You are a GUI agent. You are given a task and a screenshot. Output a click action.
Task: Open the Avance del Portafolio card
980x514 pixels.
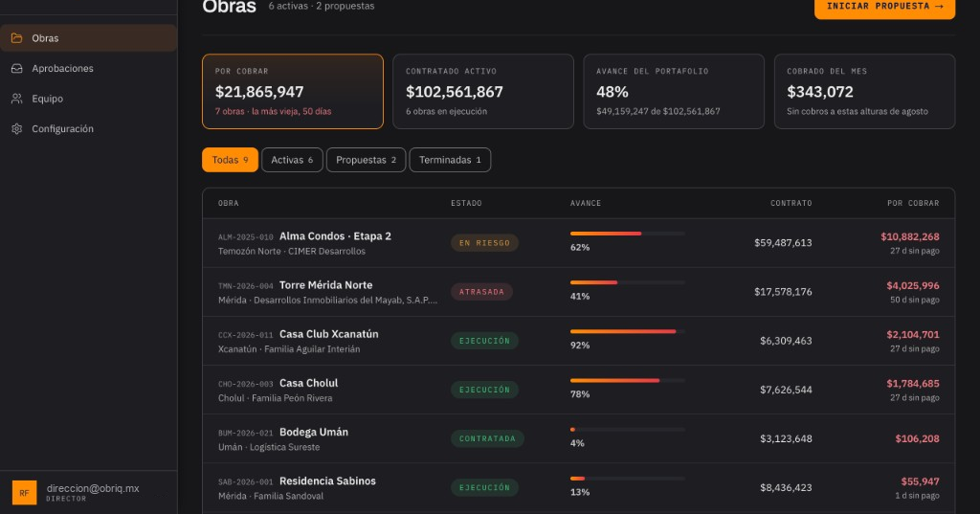[674, 91]
